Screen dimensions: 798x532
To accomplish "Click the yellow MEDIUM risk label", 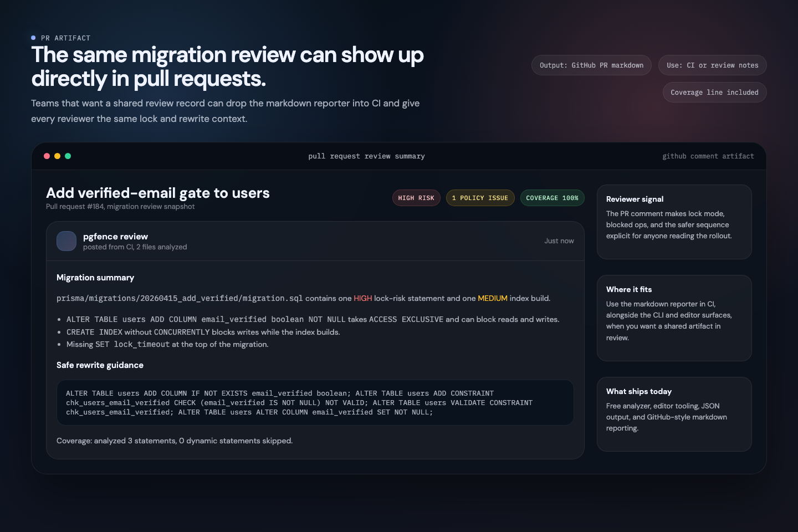I will 492,298.
